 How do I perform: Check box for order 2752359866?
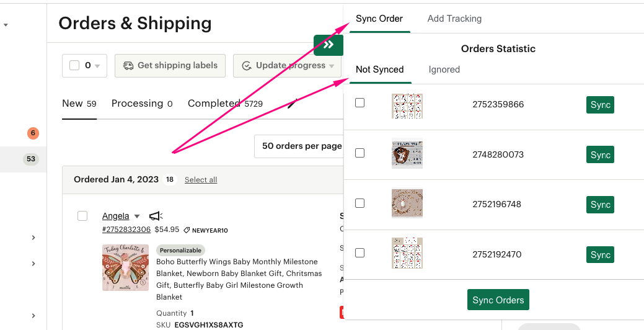coord(359,103)
